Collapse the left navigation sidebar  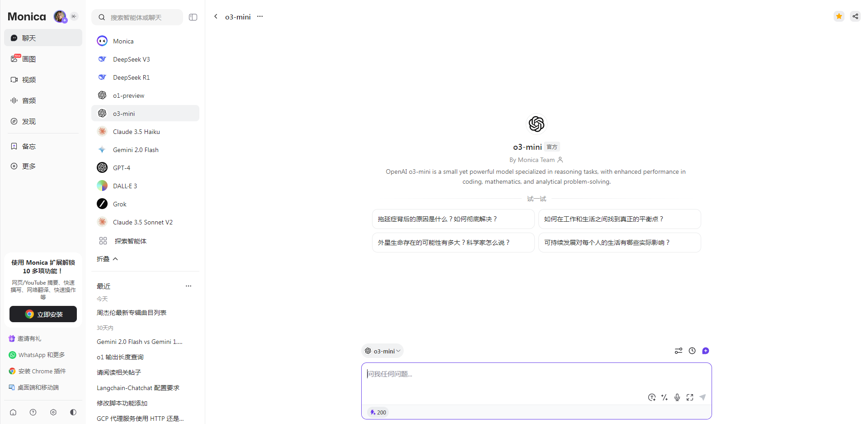click(74, 16)
